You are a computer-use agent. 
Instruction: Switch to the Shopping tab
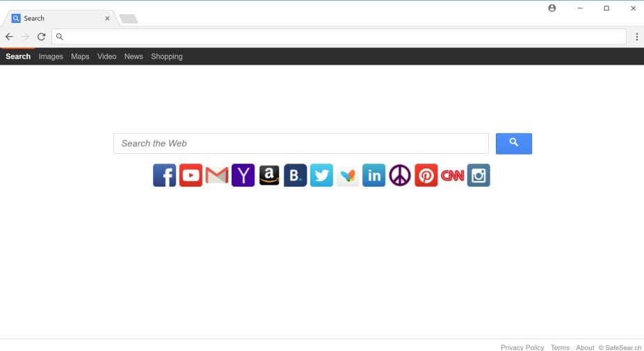[x=167, y=56]
